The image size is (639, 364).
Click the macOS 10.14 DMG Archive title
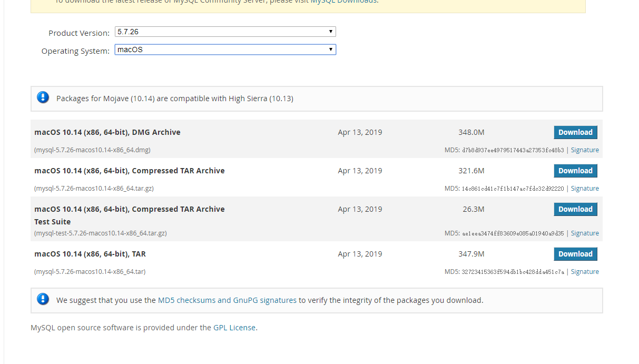[x=107, y=132]
